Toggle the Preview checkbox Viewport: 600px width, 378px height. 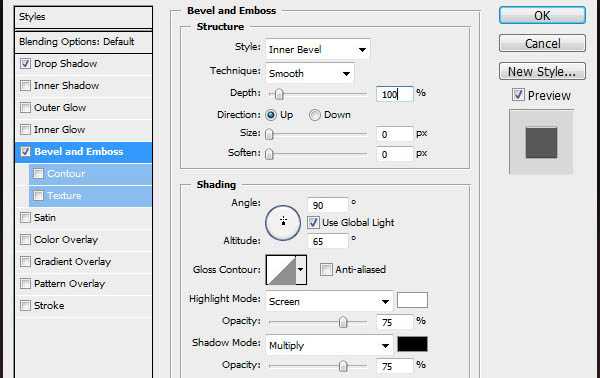coord(518,94)
